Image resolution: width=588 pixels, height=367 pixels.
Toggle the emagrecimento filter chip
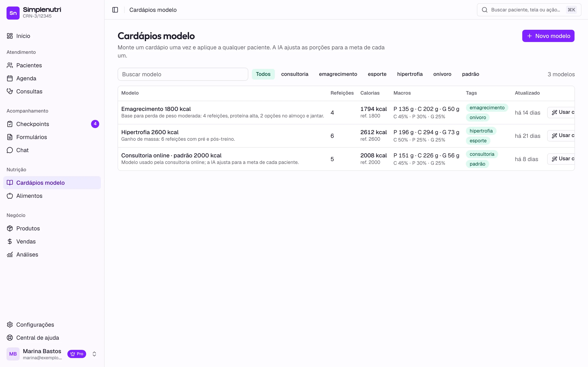[x=338, y=74]
